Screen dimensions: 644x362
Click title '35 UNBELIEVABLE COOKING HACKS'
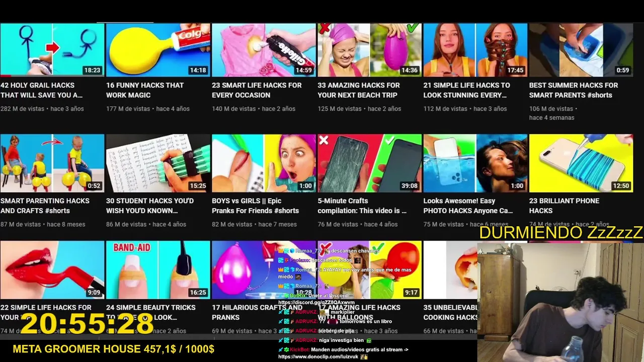click(x=450, y=312)
